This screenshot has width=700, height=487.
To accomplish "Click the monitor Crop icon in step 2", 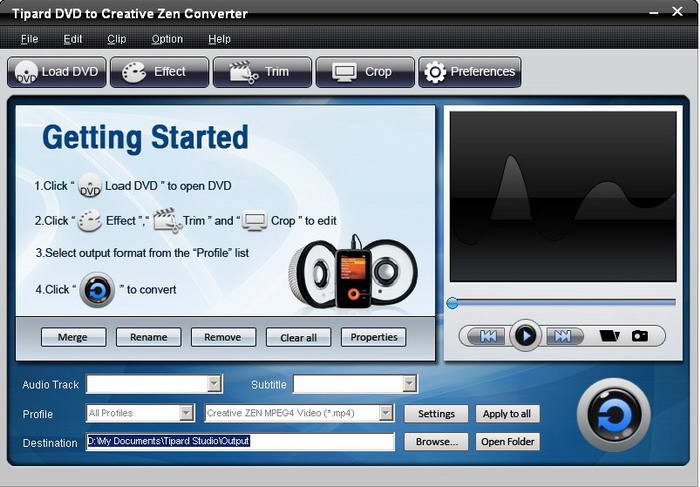I will pyautogui.click(x=254, y=221).
